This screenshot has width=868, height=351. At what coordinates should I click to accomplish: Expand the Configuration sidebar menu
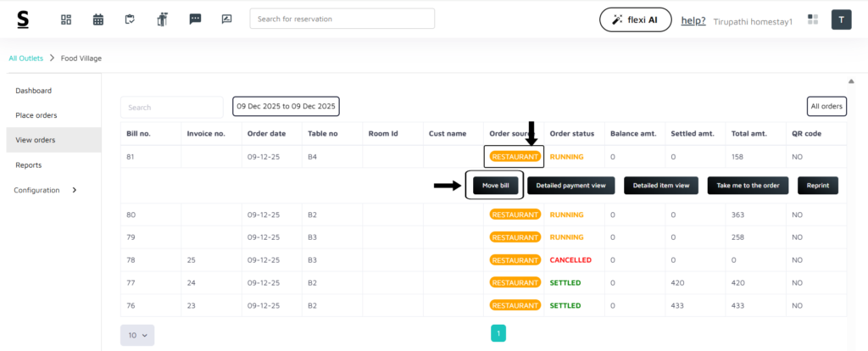click(x=47, y=190)
